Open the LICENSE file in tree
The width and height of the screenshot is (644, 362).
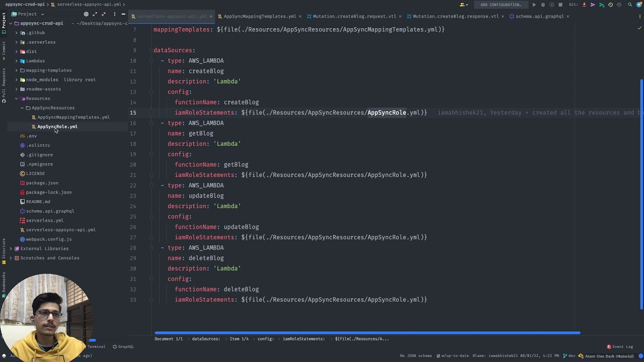(35, 173)
